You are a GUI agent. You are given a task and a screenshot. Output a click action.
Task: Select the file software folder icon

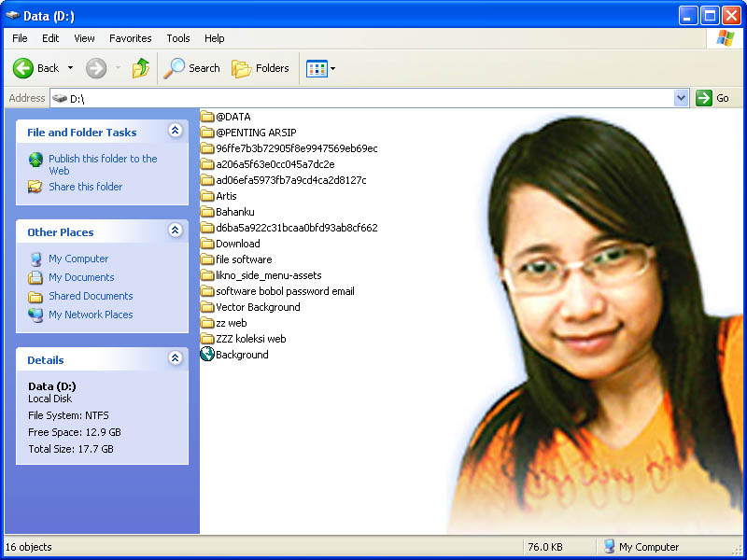tap(207, 259)
